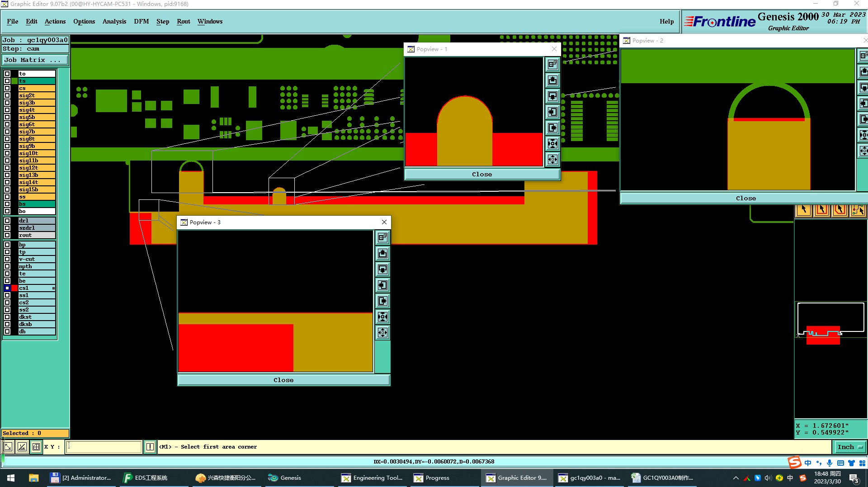The width and height of the screenshot is (868, 487).
Task: Click the red color swatch of cs1 layer
Action: 14,288
